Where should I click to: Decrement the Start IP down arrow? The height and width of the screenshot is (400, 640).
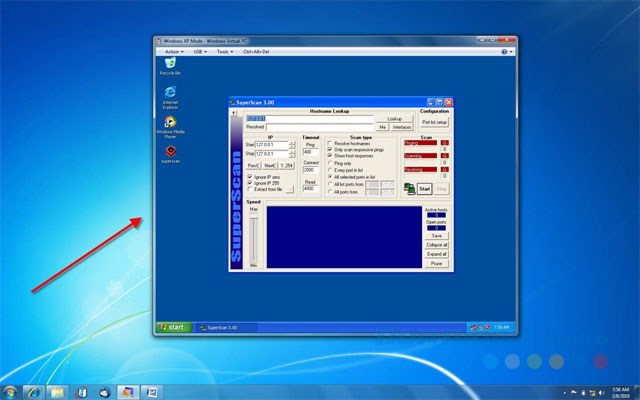point(292,147)
